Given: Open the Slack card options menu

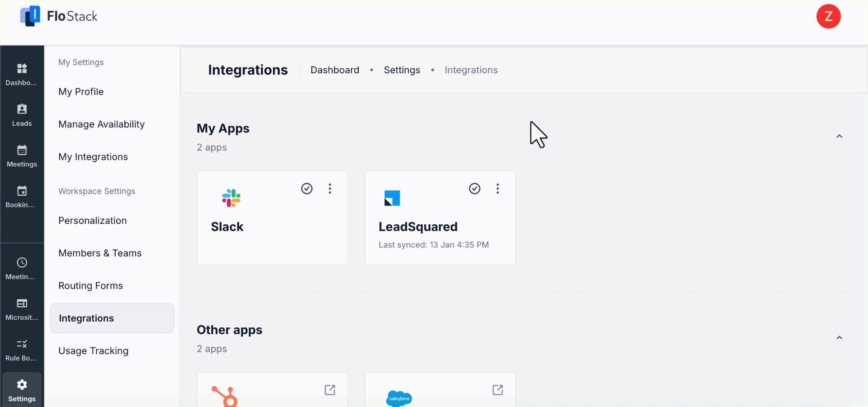Looking at the screenshot, I should (330, 189).
